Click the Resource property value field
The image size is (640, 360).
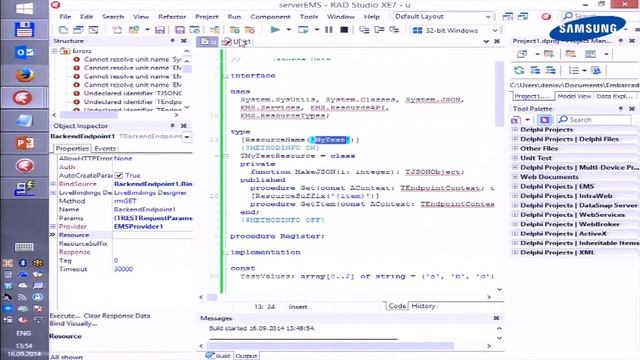(x=152, y=235)
